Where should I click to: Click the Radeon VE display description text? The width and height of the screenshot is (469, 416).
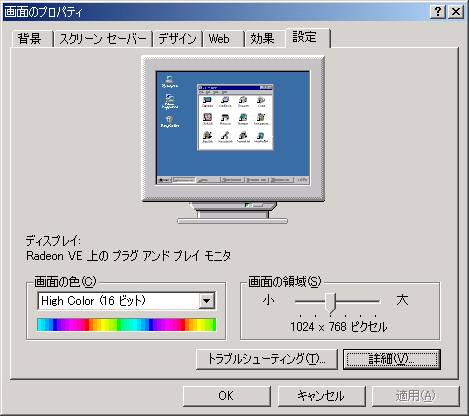[128, 256]
